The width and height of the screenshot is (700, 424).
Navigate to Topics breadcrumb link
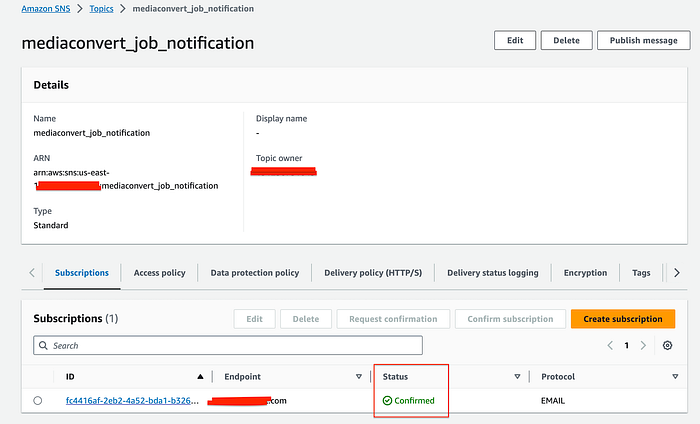coord(101,8)
